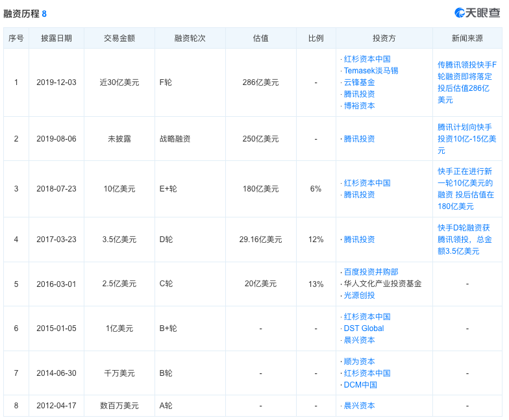Select ratio cell 6%
509x420 pixels.
coord(316,189)
